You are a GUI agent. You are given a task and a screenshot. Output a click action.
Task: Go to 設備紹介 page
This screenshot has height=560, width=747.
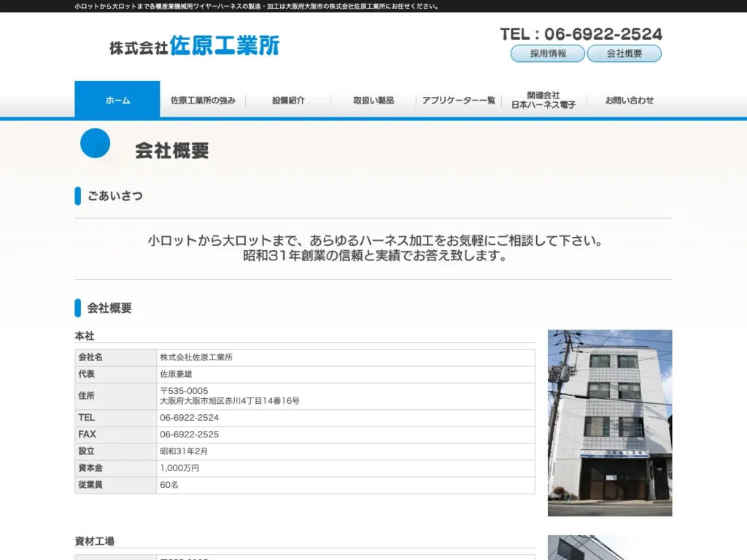click(x=288, y=101)
